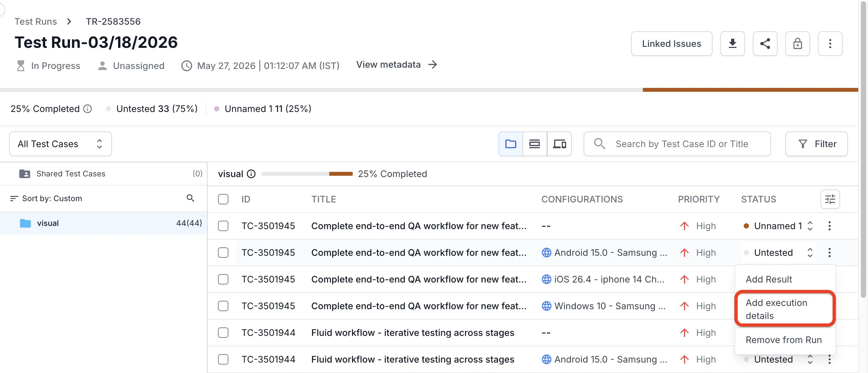Click the TR-2583556 breadcrumb

pyautogui.click(x=113, y=21)
